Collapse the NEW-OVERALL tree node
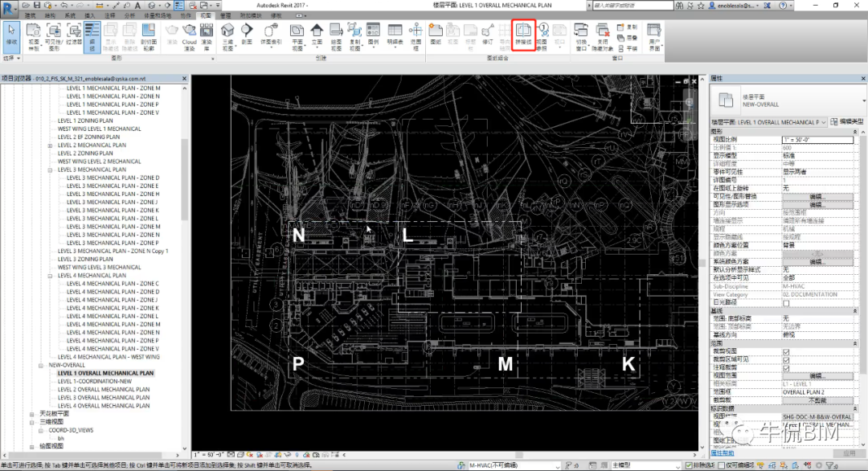868x471 pixels. coord(41,365)
